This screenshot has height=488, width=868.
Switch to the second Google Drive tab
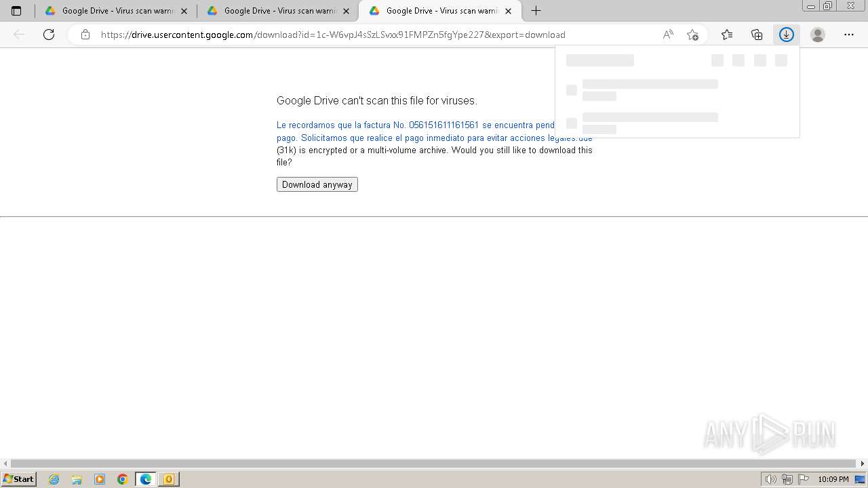[x=278, y=11]
